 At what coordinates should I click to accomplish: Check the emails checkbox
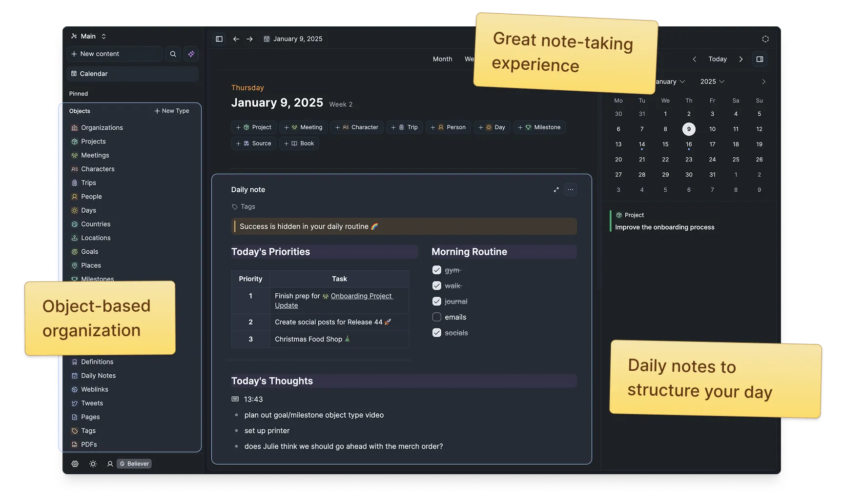point(436,317)
